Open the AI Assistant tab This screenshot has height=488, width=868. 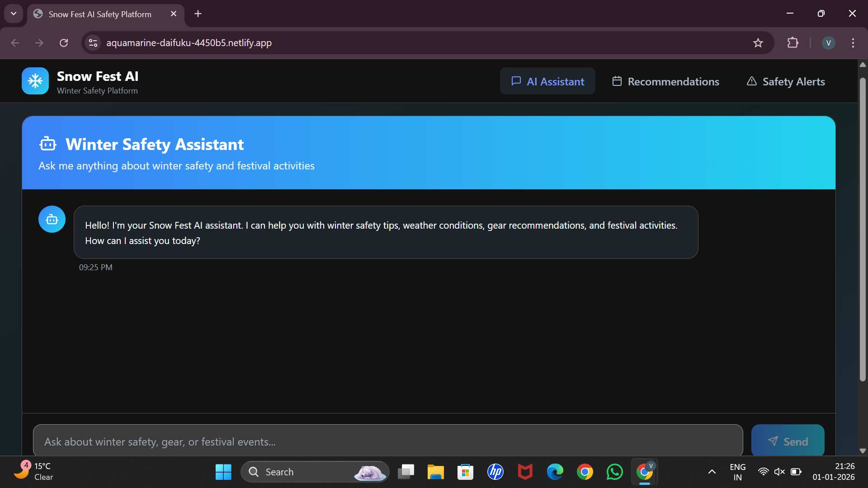[x=547, y=81]
